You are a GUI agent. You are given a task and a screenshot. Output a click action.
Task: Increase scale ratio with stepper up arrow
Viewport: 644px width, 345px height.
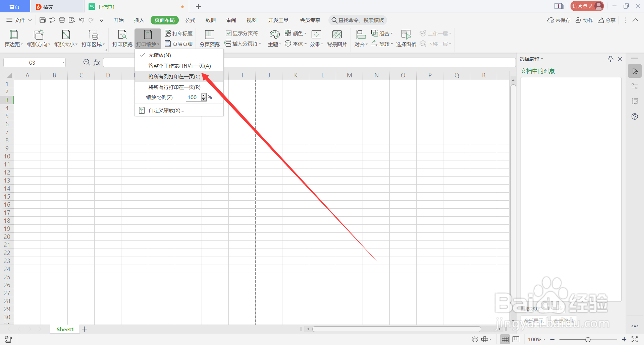tap(204, 95)
